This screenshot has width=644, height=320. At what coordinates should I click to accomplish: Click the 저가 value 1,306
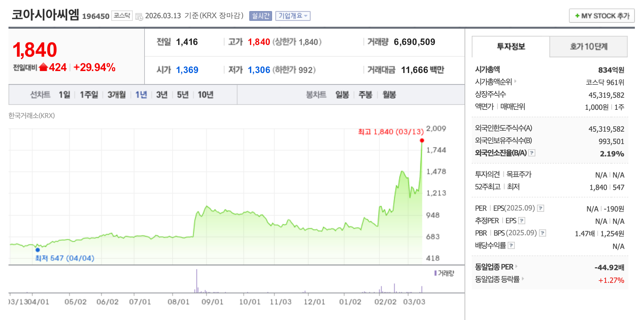coord(259,70)
